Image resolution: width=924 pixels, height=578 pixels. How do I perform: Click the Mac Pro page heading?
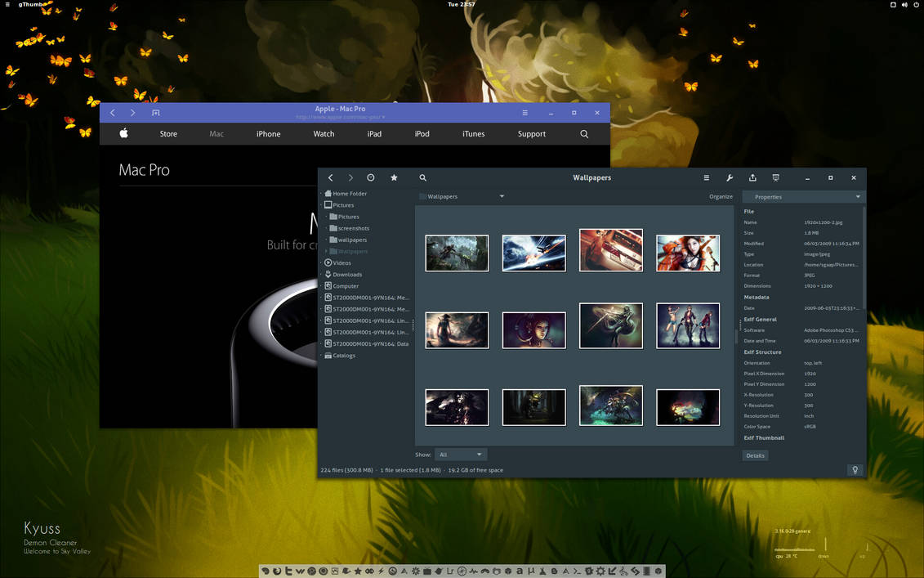click(145, 170)
